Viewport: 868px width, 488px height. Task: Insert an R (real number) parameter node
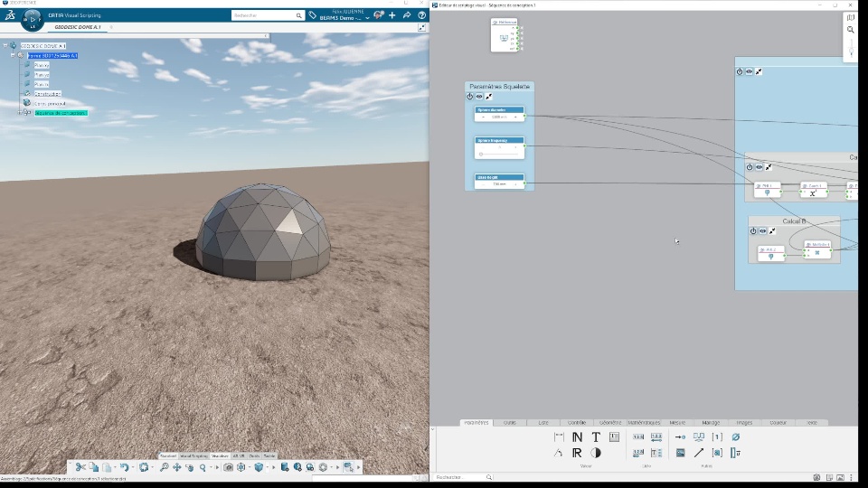(x=577, y=453)
